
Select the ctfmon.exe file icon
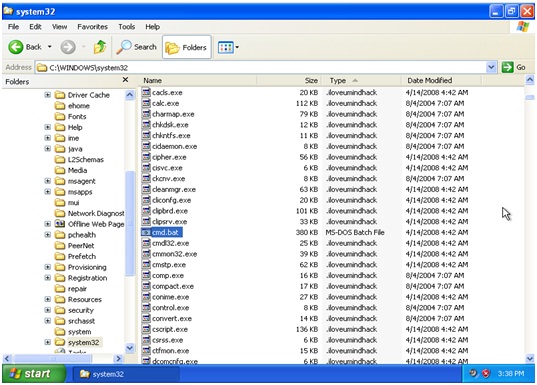(x=146, y=351)
